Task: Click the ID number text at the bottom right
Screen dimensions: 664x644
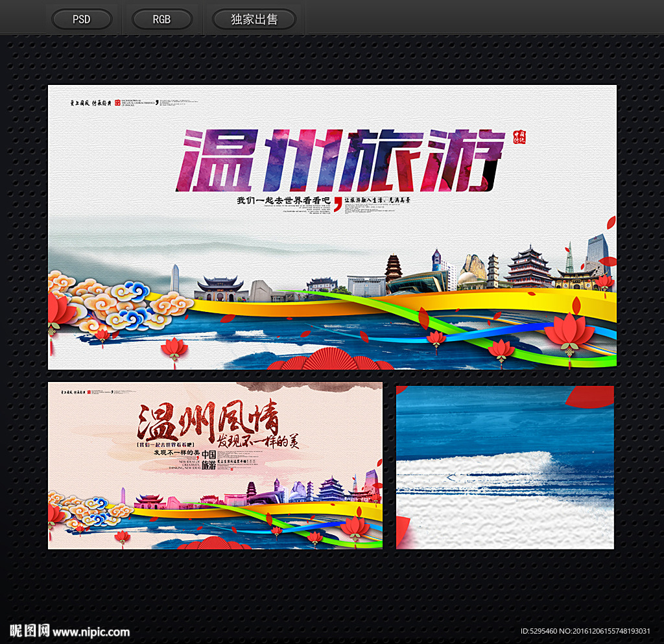Action: 585,631
